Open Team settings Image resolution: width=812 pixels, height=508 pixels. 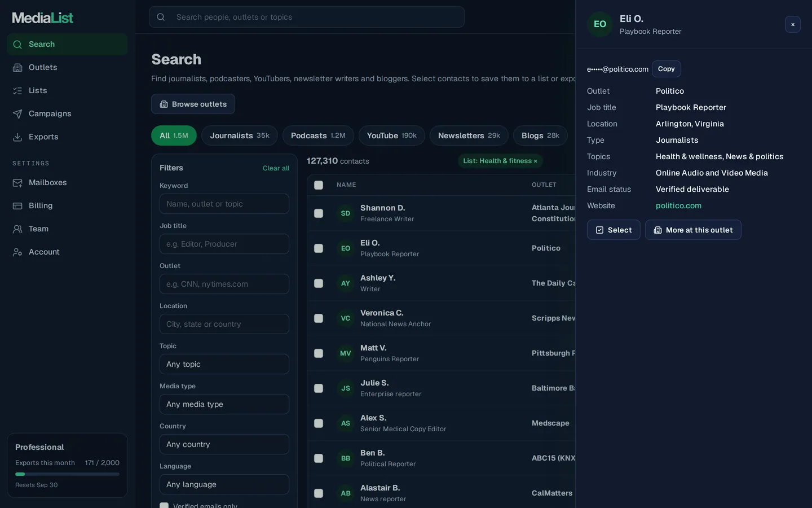67,229
